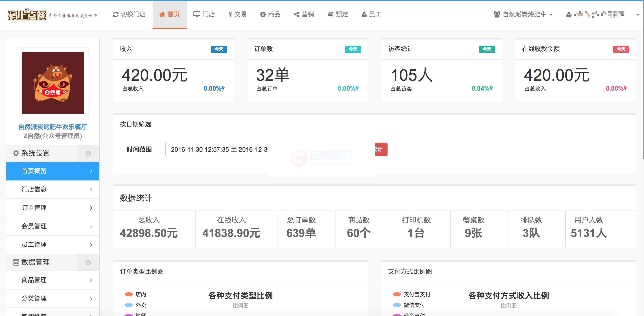644x316 pixels.
Task: Click the 时间范围 date range field
Action: (217, 149)
